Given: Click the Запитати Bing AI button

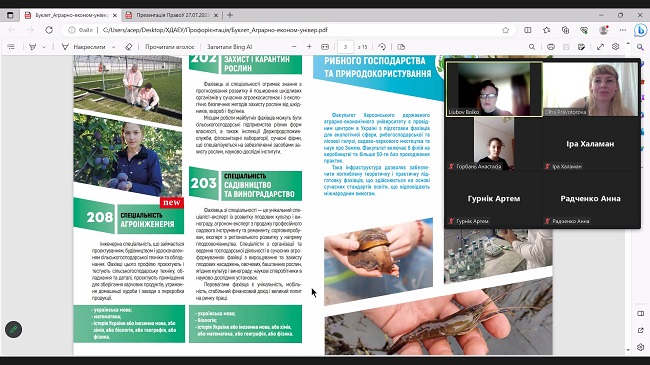Looking at the screenshot, I should 230,47.
